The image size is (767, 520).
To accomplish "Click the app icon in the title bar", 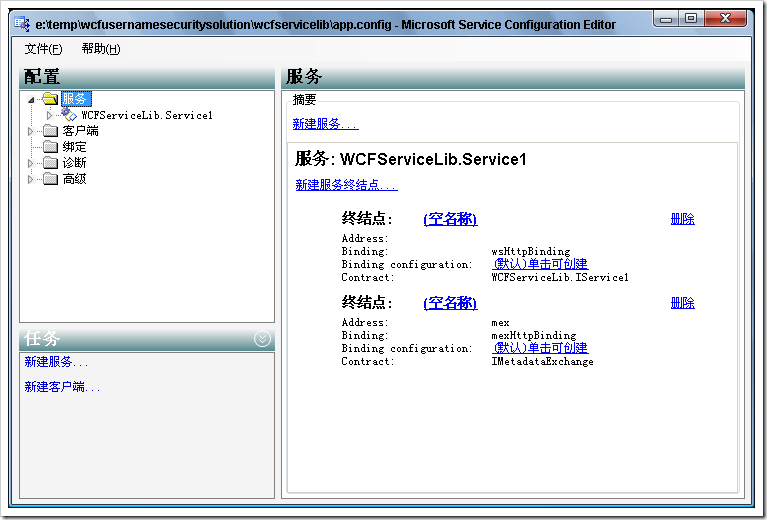I will [22, 23].
